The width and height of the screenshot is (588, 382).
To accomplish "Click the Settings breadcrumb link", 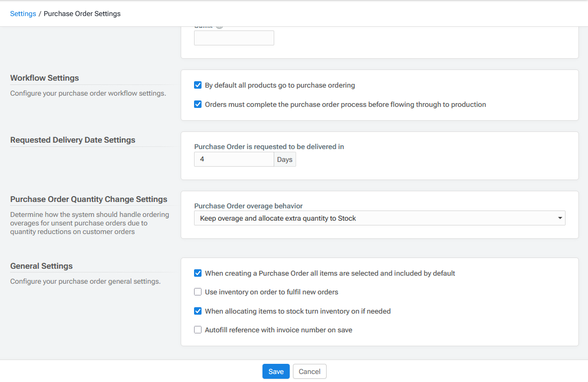I will coord(23,13).
